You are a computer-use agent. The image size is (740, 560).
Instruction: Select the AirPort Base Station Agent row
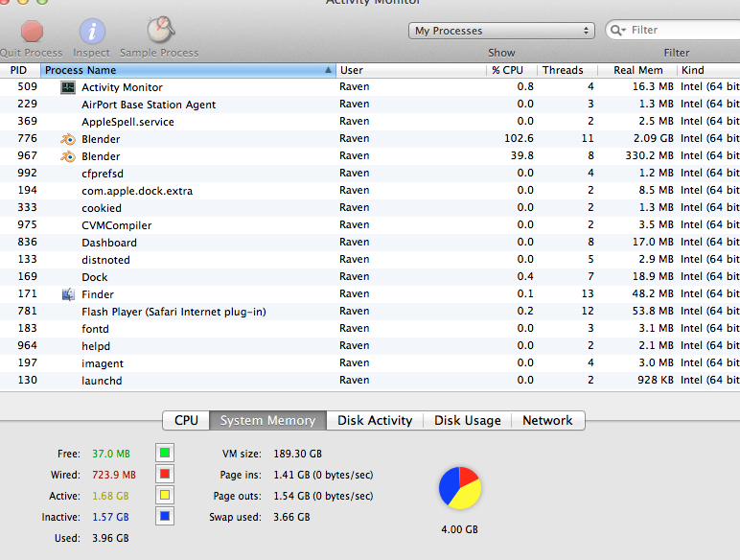pyautogui.click(x=370, y=105)
